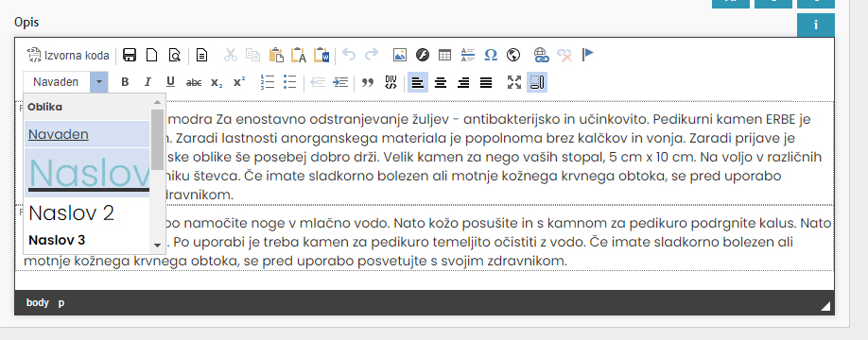
Task: Toggle the show blocks button
Action: (537, 82)
